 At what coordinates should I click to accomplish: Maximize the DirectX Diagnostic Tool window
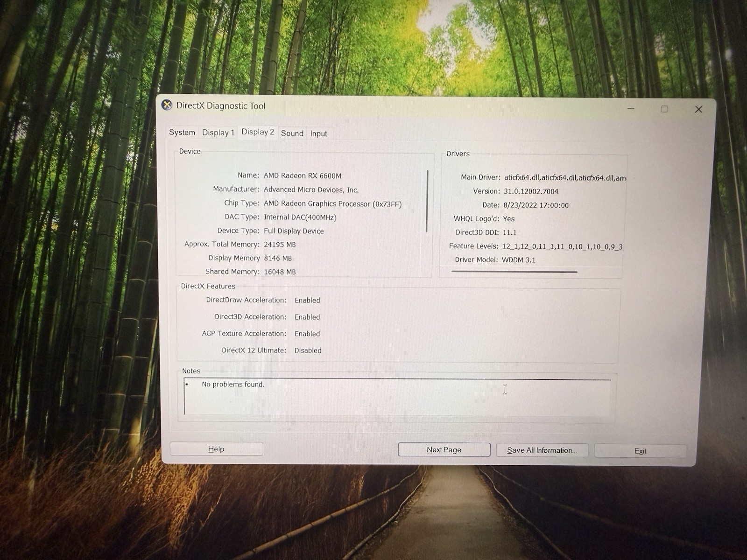click(664, 109)
